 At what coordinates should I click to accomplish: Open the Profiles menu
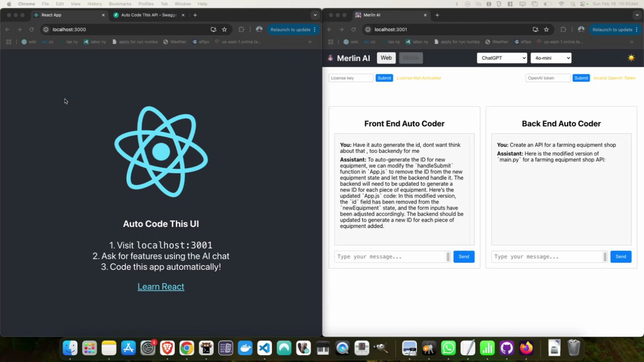pyautogui.click(x=146, y=4)
